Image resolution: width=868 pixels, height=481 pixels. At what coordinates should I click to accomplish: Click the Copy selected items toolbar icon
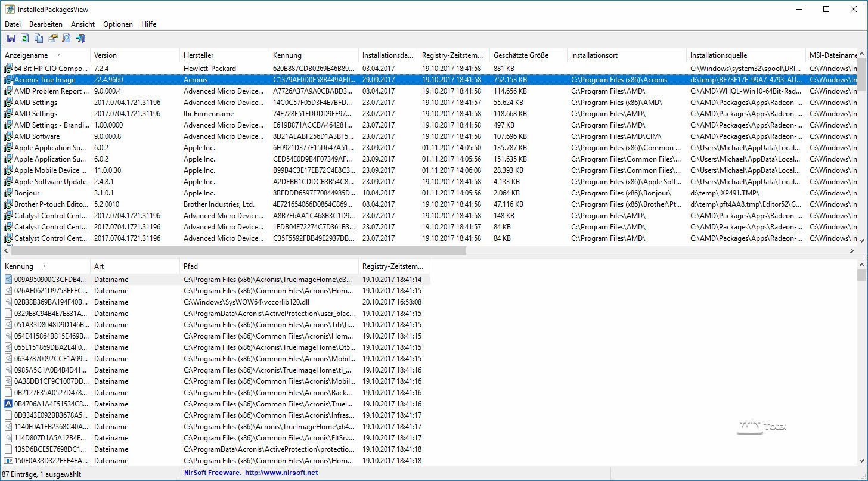coord(39,39)
